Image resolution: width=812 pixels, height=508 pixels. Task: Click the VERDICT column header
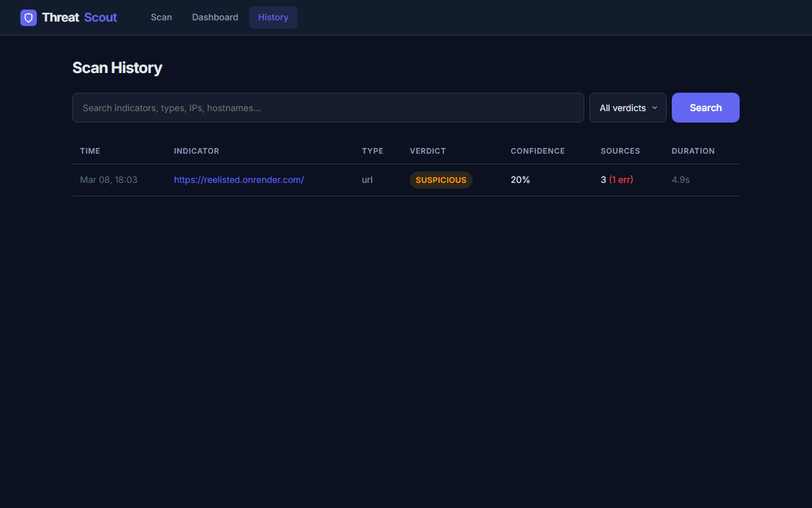point(428,151)
